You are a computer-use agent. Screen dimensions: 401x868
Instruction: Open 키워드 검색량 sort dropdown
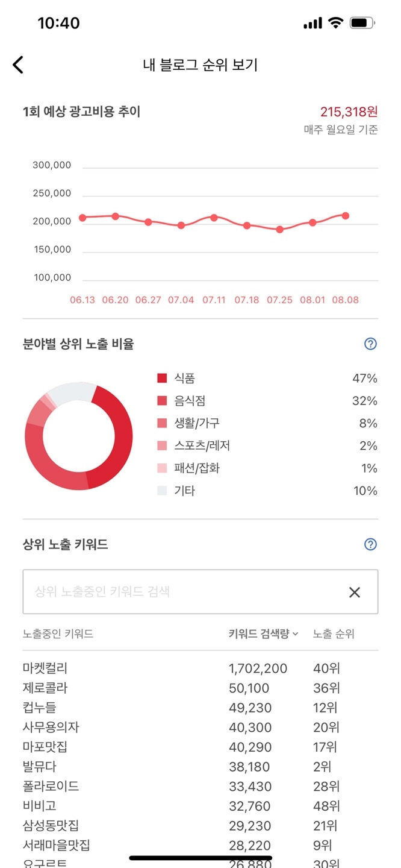coord(263,634)
